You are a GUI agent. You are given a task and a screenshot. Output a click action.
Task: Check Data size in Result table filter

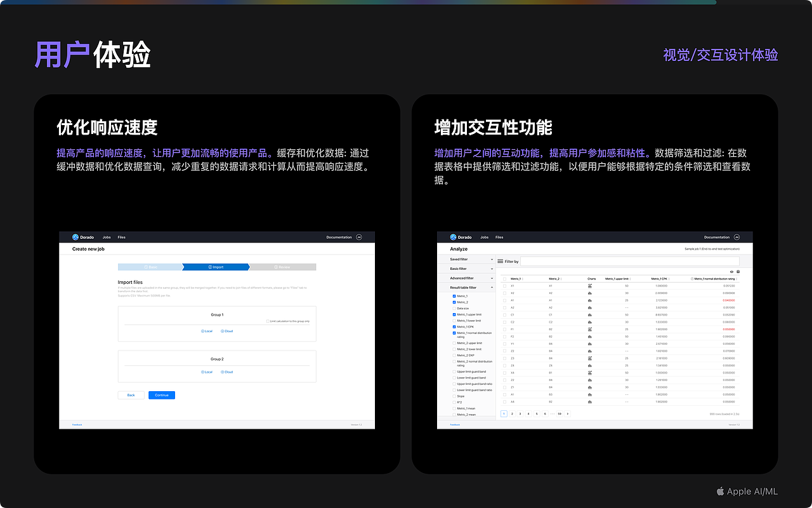coord(454,308)
